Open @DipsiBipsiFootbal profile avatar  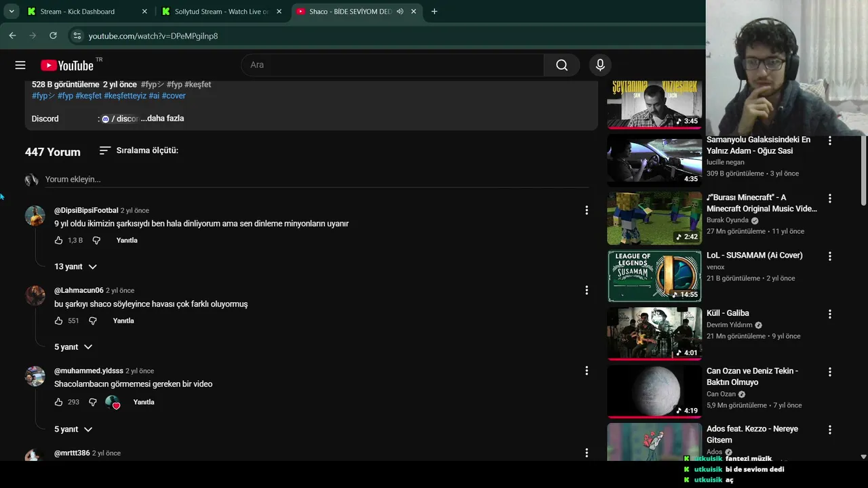[x=35, y=216]
